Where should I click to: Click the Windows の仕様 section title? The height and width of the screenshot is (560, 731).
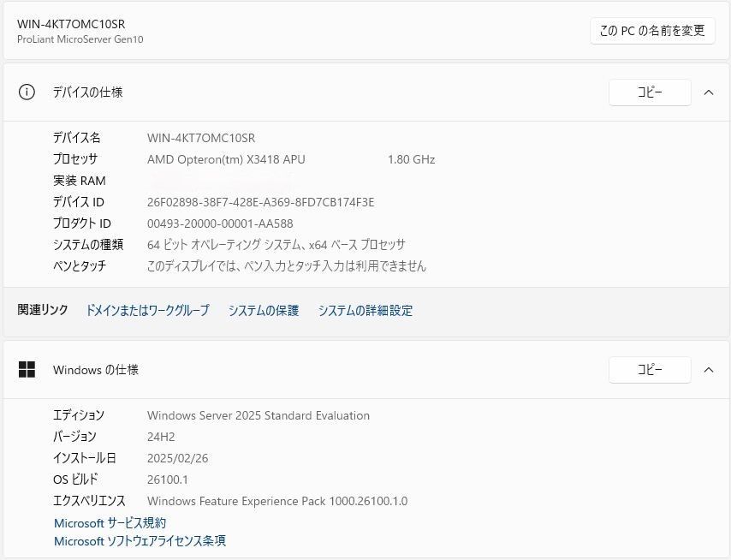96,370
